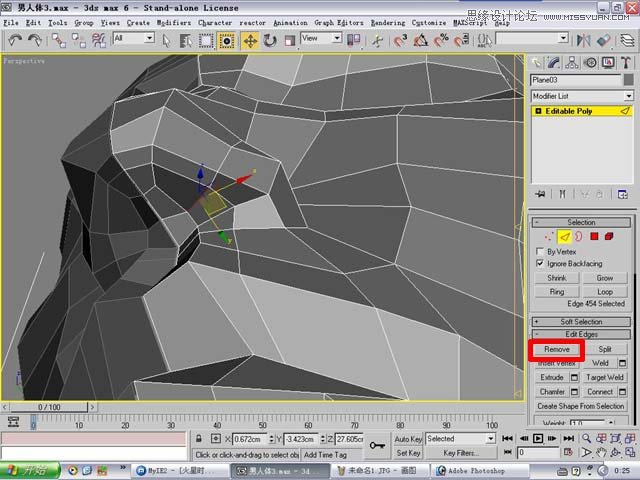The image size is (640, 480).
Task: Toggle the 3D Snaps icon
Action: point(400,40)
